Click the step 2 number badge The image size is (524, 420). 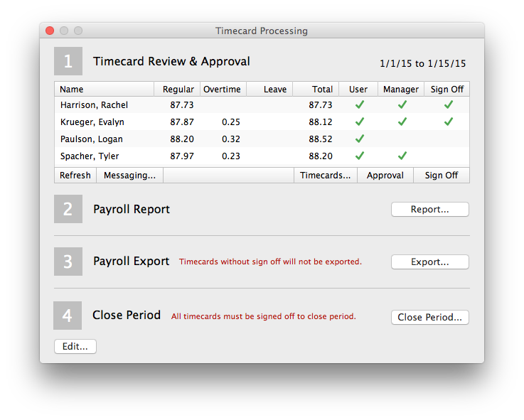tap(68, 209)
